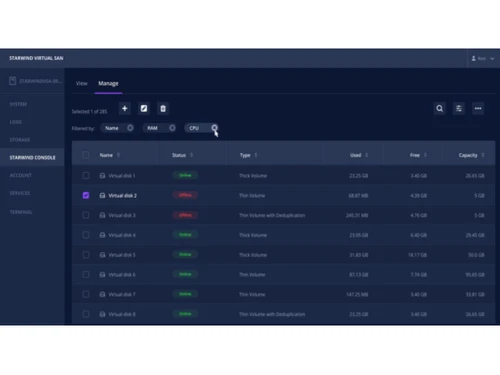The height and width of the screenshot is (375, 500).
Task: Check the Virtual disk 4 checkbox
Action: 86,235
